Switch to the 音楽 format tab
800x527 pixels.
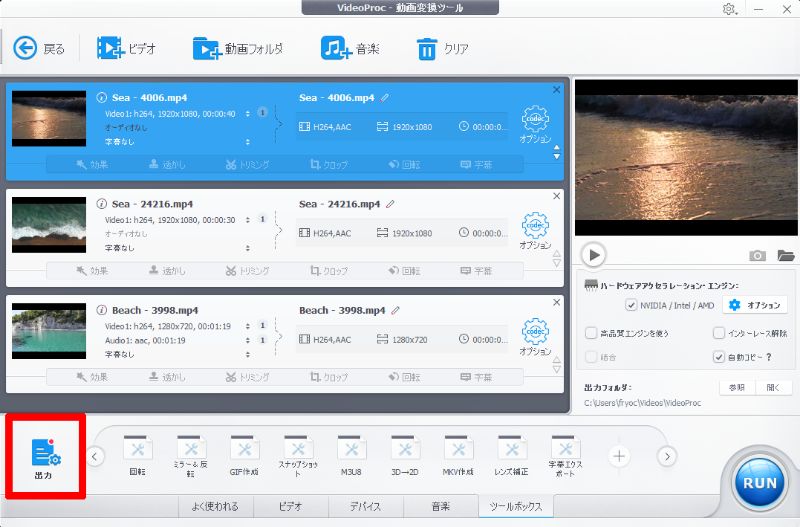[441, 506]
